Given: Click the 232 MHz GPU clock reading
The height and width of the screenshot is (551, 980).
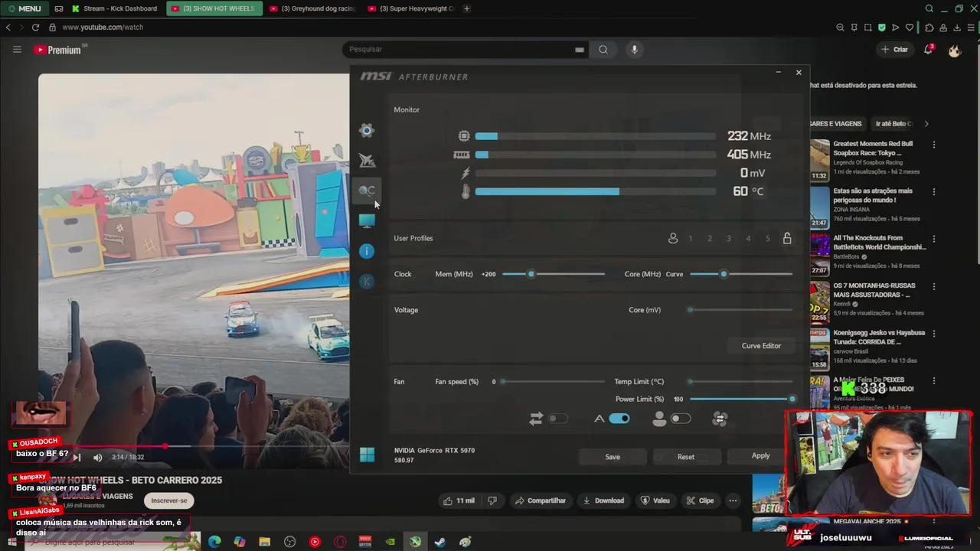Looking at the screenshot, I should (x=750, y=136).
